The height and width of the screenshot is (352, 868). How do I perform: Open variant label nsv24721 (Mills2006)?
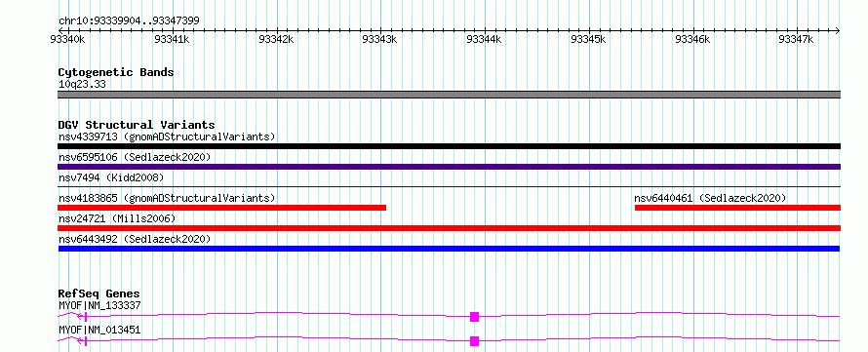(x=117, y=219)
